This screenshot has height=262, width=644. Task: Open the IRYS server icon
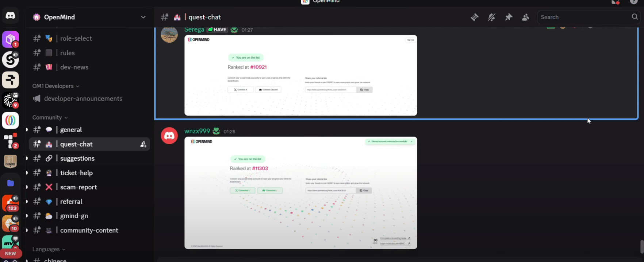point(10,243)
